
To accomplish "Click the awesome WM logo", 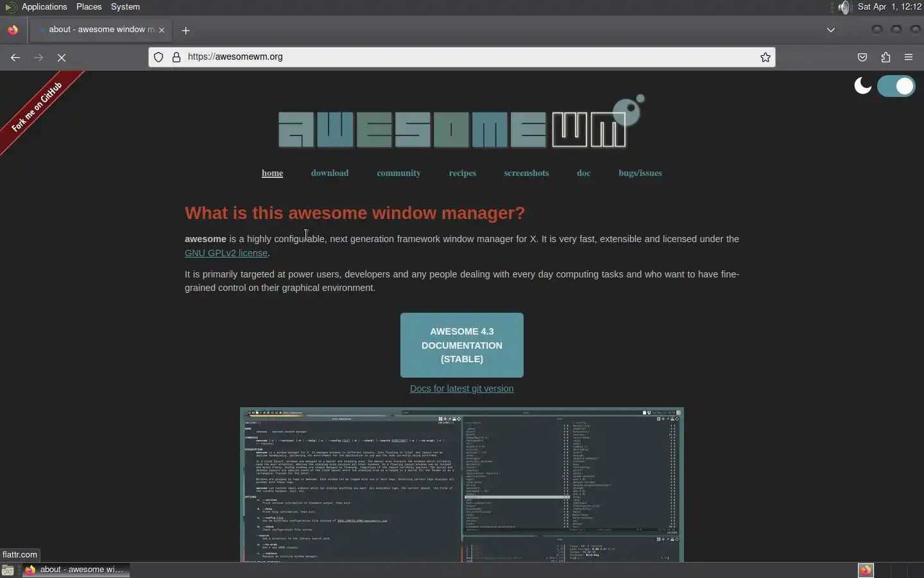I will (461, 121).
